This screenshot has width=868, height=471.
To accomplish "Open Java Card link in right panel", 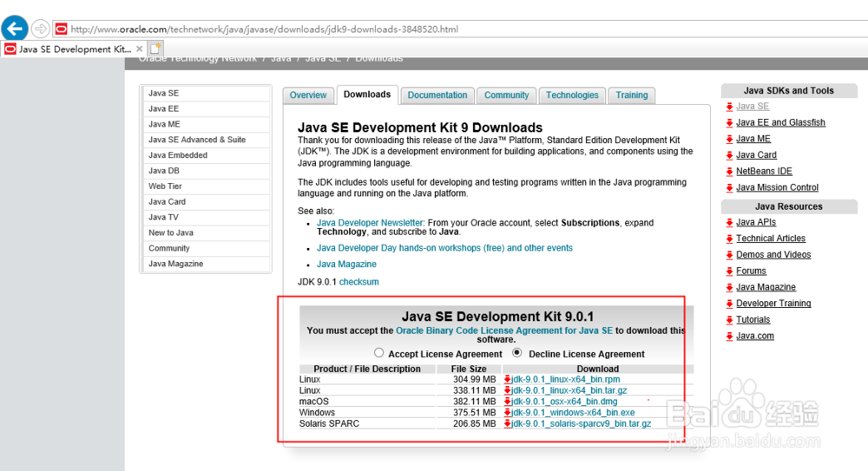I will 756,155.
